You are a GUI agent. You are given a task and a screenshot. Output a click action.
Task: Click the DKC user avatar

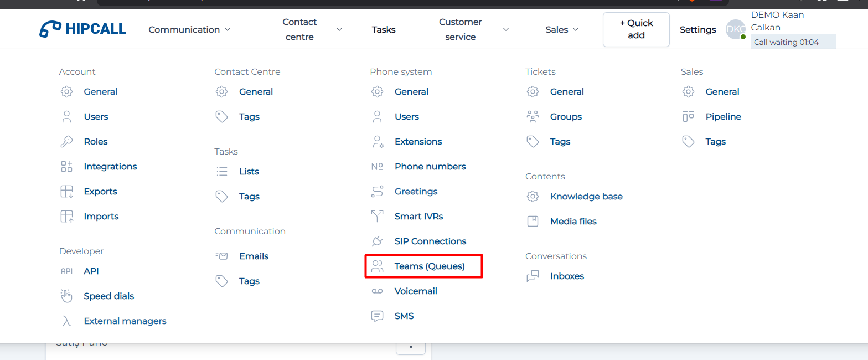pos(736,29)
